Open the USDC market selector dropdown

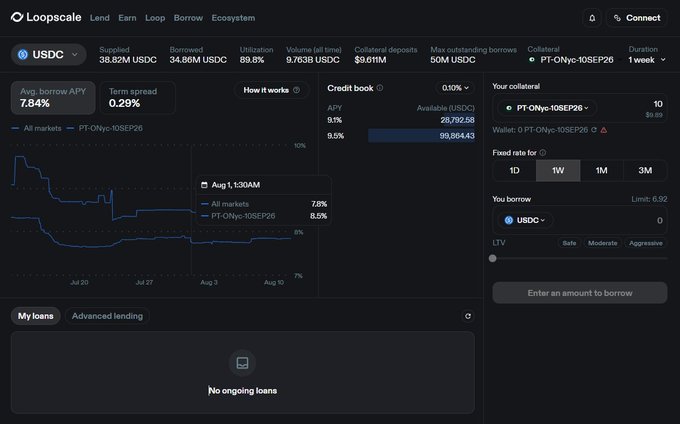49,55
